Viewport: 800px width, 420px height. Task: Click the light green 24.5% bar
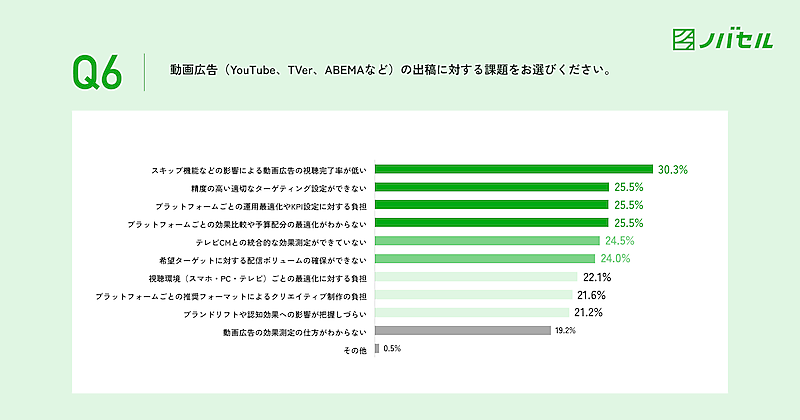[x=487, y=241]
